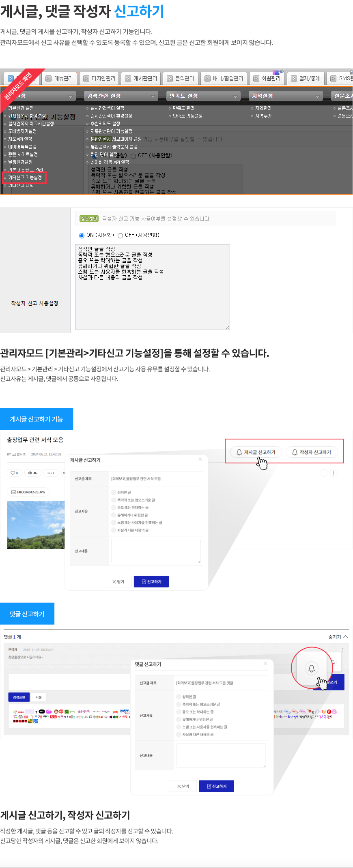
Task: Expand the 만족도 설정 dropdown
Action: [203, 96]
